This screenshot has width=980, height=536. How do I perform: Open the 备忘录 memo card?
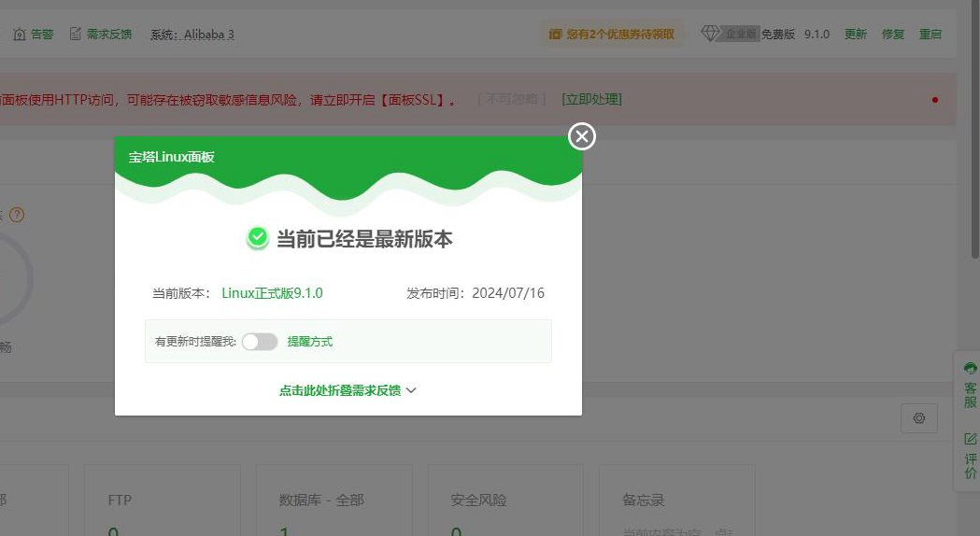(677, 500)
